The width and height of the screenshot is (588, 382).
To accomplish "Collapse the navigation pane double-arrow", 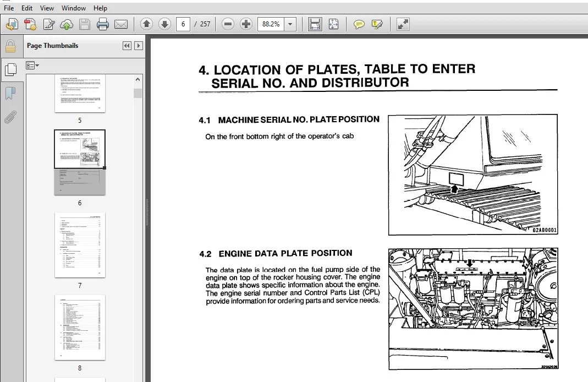I will [127, 46].
